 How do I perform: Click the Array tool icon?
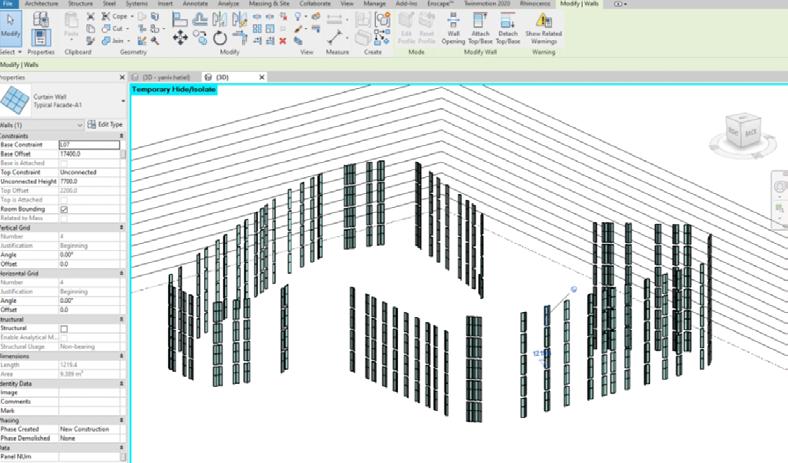(x=257, y=29)
